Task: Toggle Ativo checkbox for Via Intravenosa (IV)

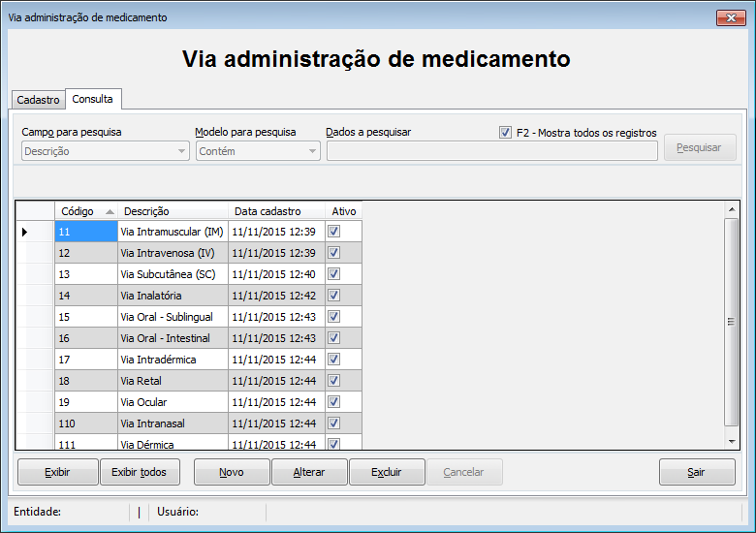Action: coord(334,253)
